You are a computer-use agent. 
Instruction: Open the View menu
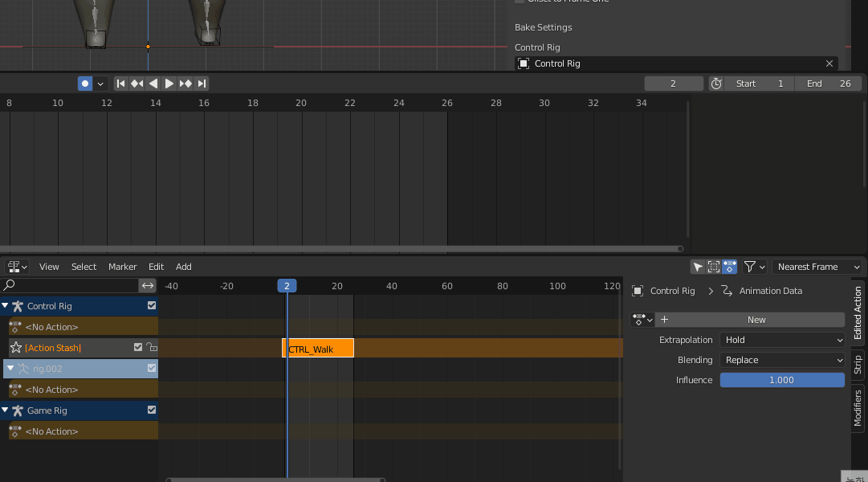[x=49, y=267]
